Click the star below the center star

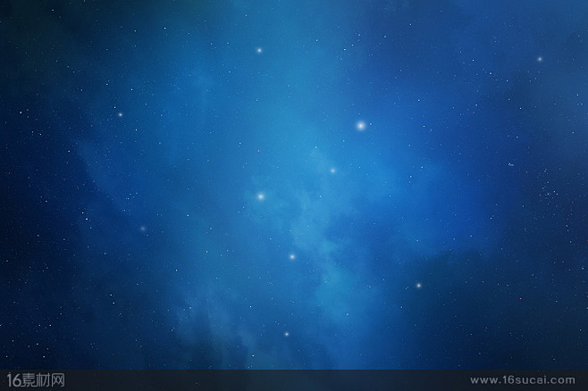[x=291, y=256]
